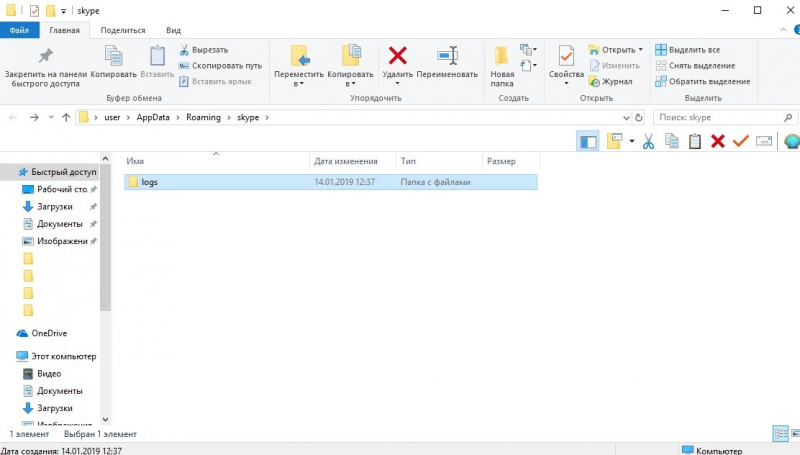Click the Свойства ribbon button
The width and height of the screenshot is (800, 455).
pos(566,65)
